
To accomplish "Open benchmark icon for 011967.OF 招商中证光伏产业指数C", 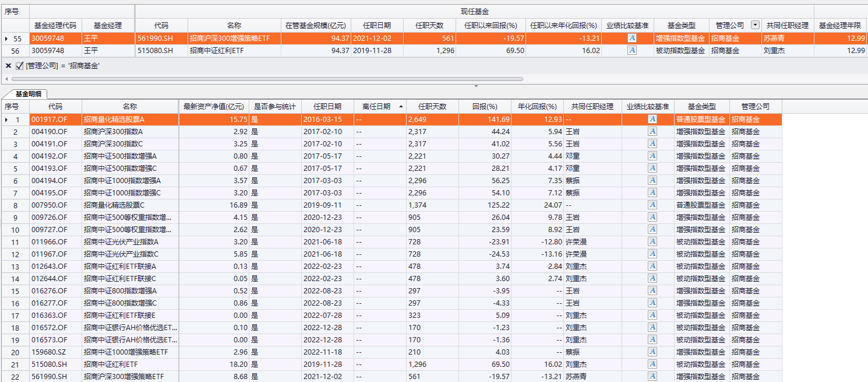I will [x=652, y=254].
